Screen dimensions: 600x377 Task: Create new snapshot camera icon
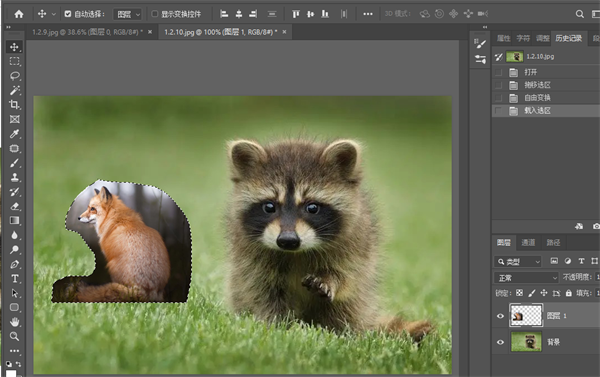tap(596, 226)
